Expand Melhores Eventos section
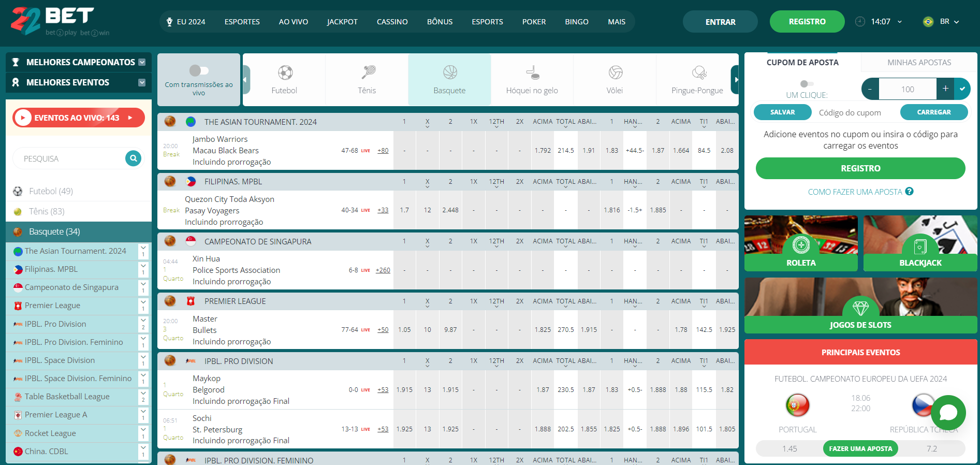 tap(142, 82)
